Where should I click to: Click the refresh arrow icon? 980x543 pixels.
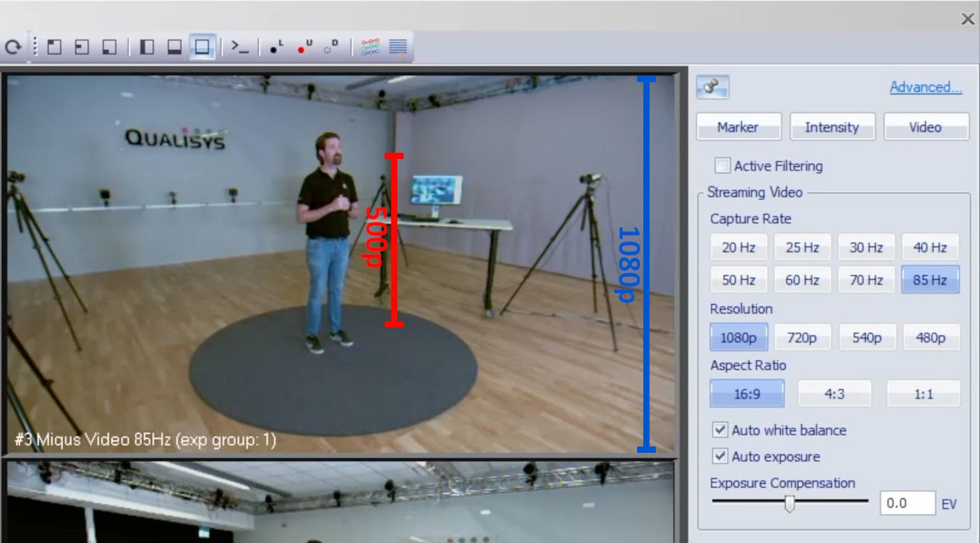[x=13, y=47]
